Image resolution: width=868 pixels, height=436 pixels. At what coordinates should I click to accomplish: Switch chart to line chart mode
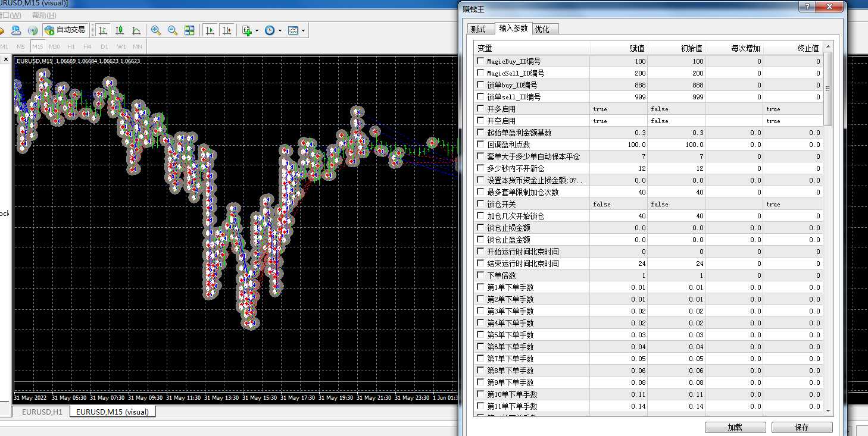(136, 30)
